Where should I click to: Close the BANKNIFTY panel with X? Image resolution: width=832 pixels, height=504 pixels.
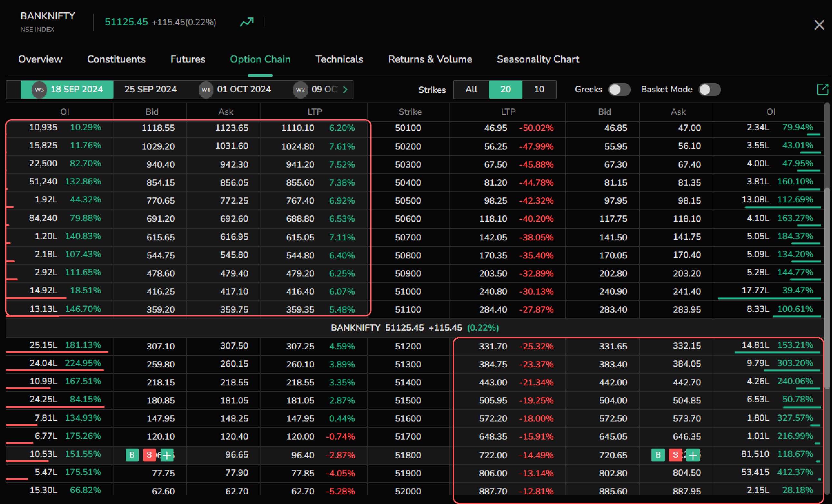click(x=819, y=24)
